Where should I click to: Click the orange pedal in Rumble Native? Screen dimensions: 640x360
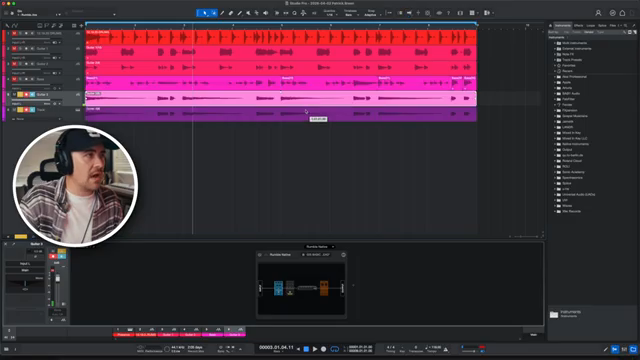click(324, 288)
